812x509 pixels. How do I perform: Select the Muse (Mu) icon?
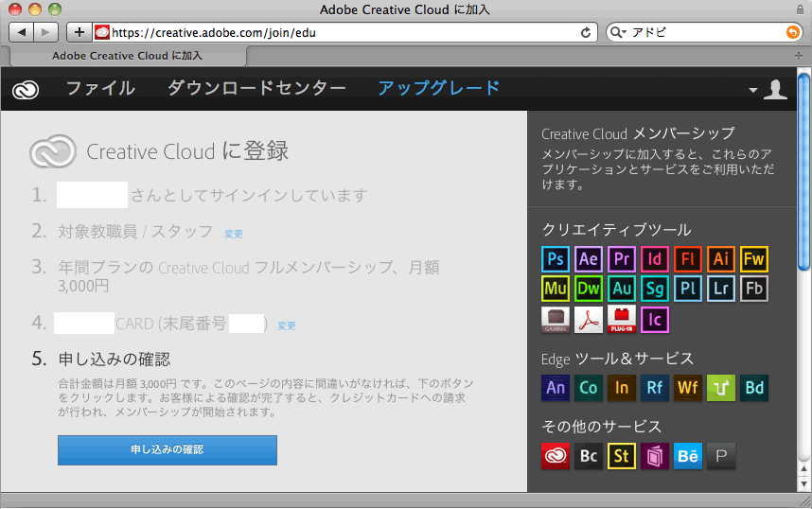(556, 289)
